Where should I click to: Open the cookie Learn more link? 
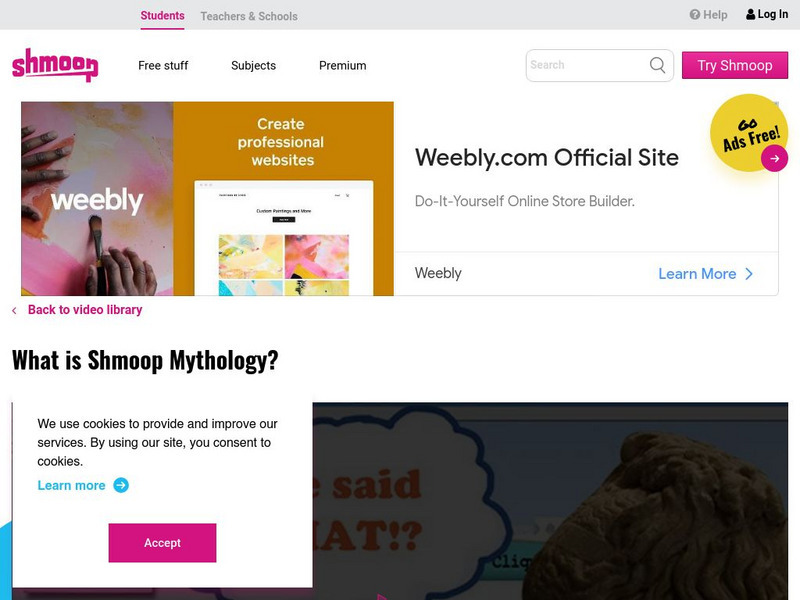pos(71,485)
